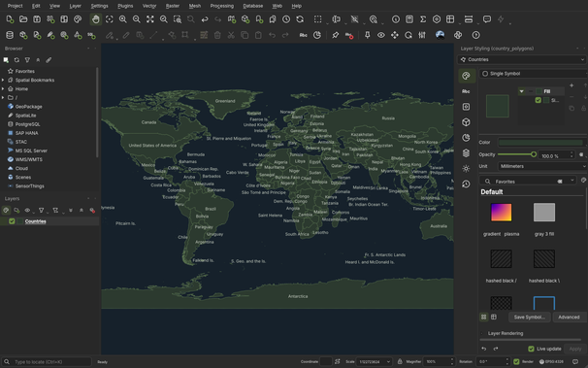Viewport: 588px width, 368px height.
Task: Click the Show Map Tips speech-bubble icon
Action: [487, 19]
